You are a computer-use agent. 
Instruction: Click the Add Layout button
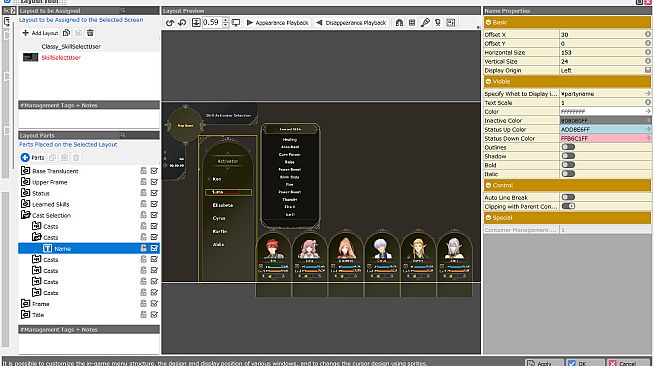(40, 33)
